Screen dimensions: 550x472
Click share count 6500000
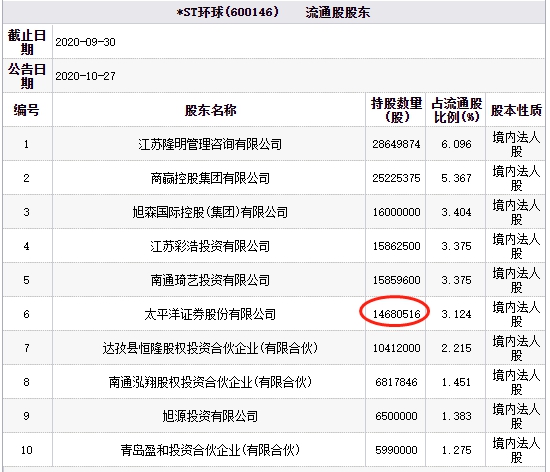click(396, 416)
